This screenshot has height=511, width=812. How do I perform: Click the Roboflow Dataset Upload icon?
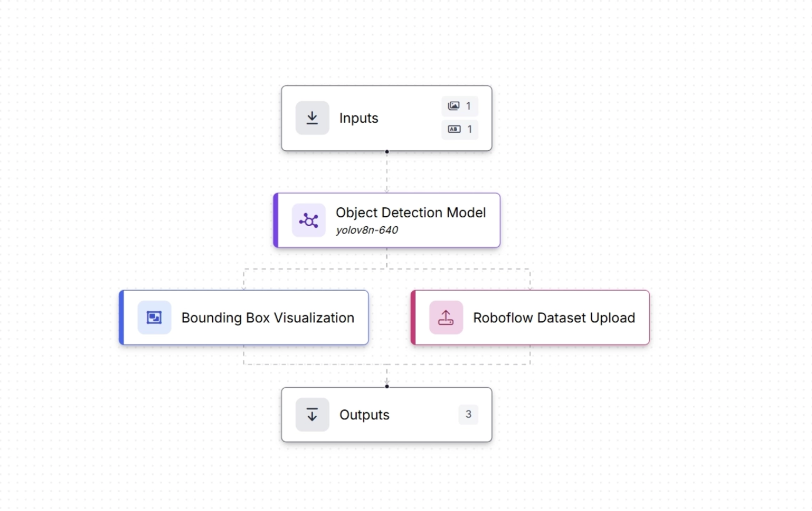446,318
